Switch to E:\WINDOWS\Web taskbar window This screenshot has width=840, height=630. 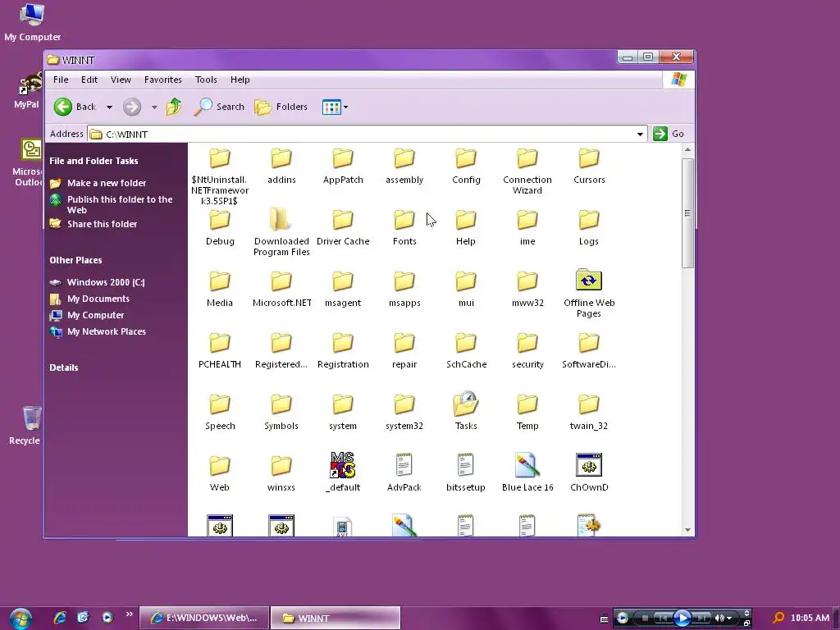tap(203, 618)
